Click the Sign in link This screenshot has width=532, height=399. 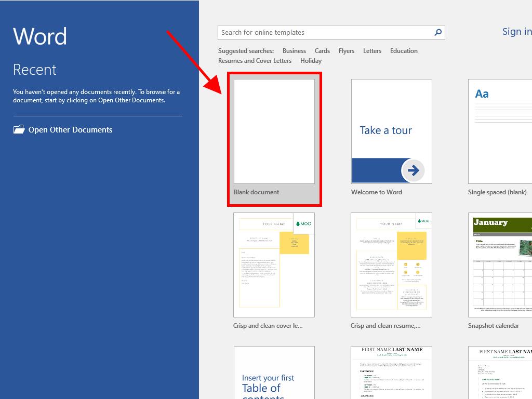click(x=516, y=32)
